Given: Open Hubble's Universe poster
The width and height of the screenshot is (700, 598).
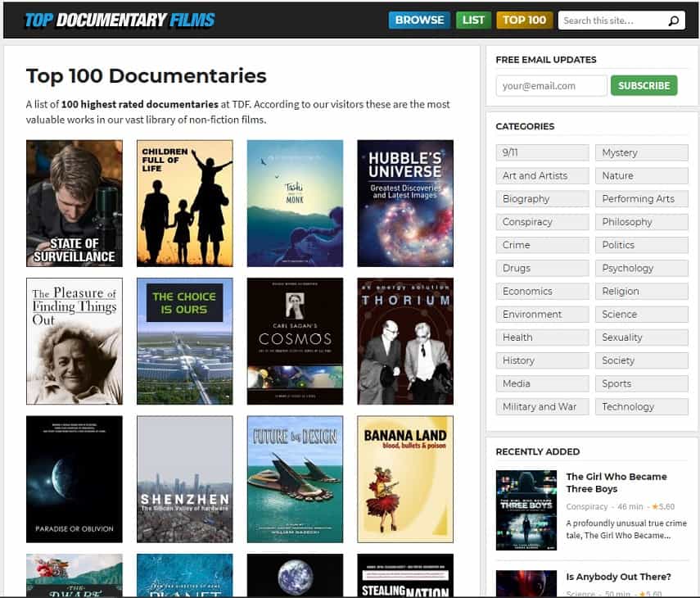Looking at the screenshot, I should click(405, 203).
